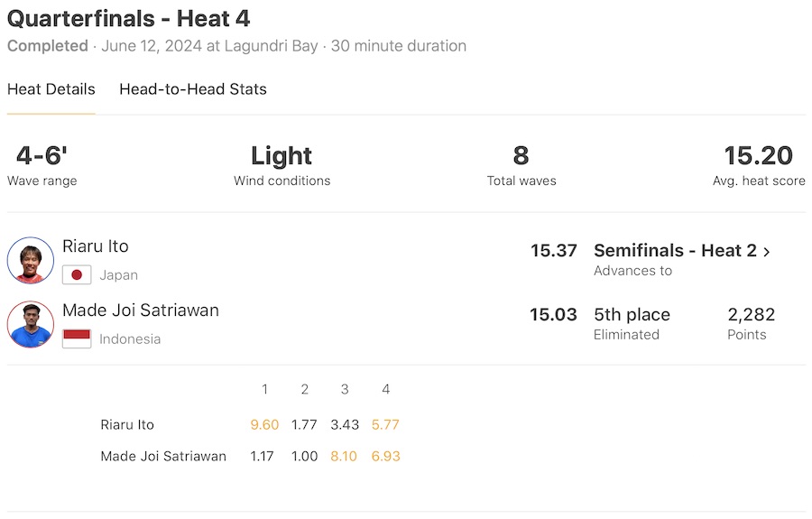The height and width of the screenshot is (519, 812).
Task: Click the chevron next to Semifinals - Heat 2
Action: [x=767, y=252]
